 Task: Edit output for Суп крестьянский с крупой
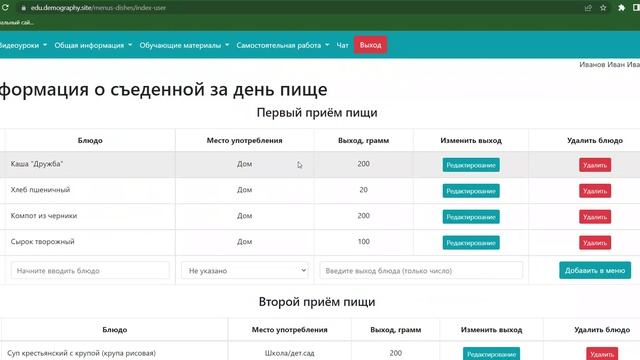(x=491, y=353)
